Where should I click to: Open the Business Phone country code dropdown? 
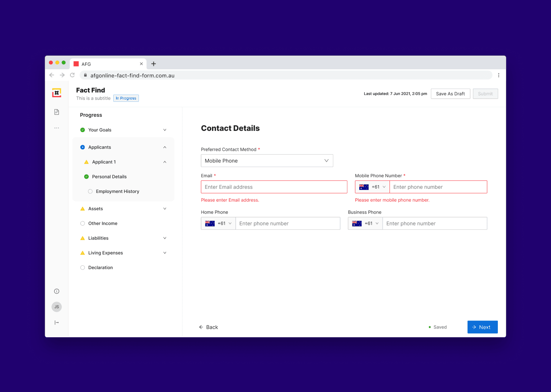point(365,224)
